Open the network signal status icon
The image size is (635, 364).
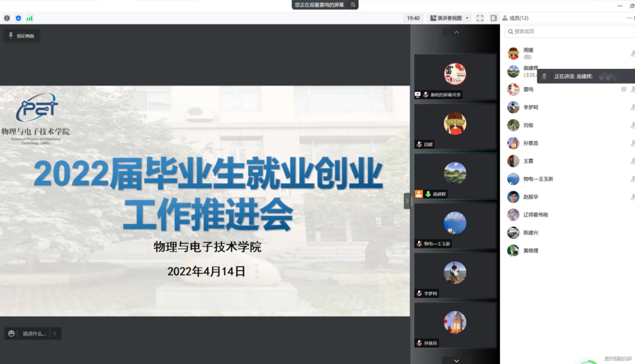tap(30, 18)
